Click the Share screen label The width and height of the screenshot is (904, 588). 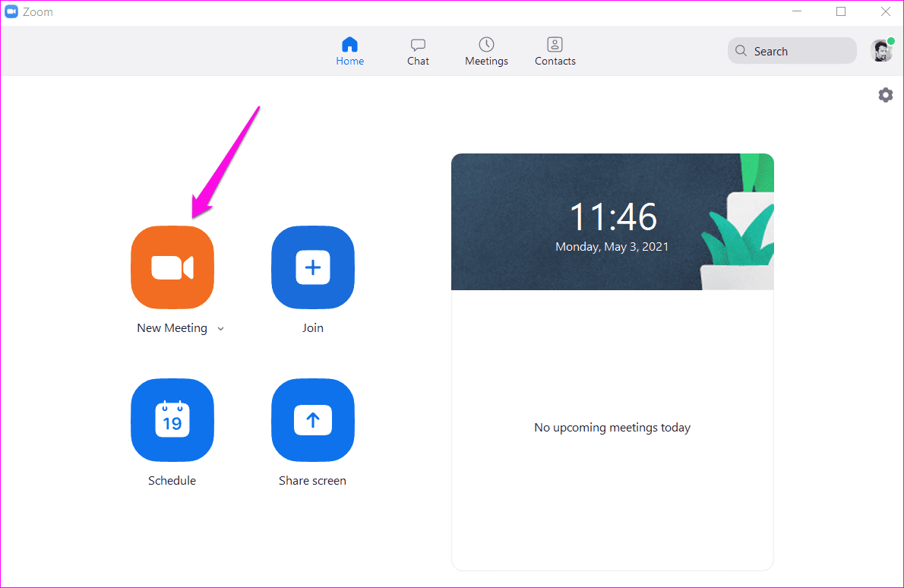click(x=312, y=480)
